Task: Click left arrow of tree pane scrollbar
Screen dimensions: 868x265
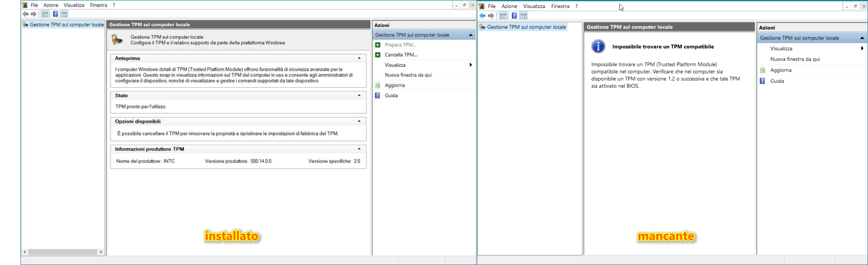Action: (x=25, y=252)
